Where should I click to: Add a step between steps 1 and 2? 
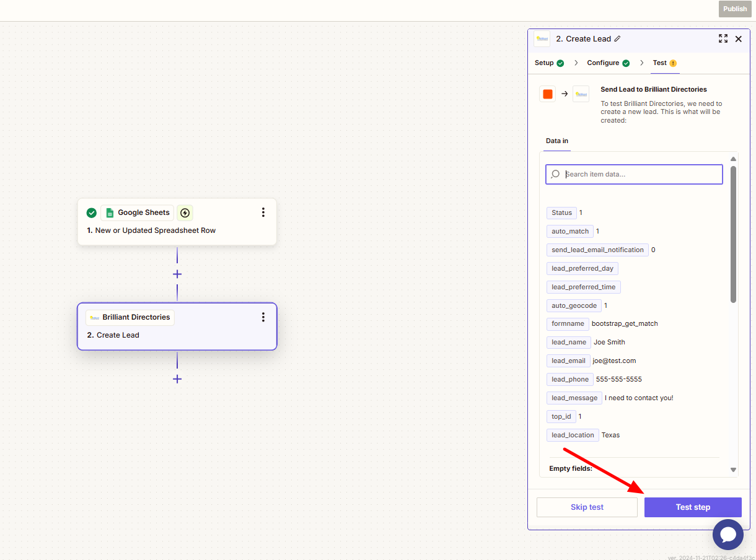click(177, 274)
